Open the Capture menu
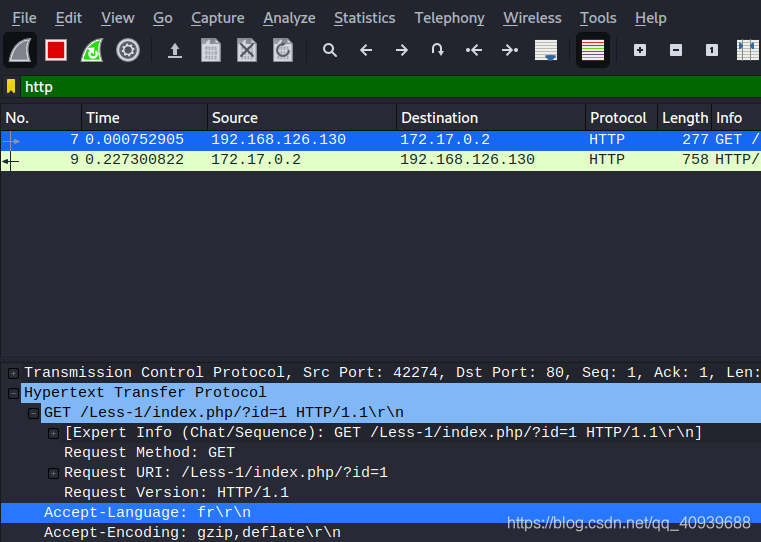761x542 pixels. pos(217,18)
